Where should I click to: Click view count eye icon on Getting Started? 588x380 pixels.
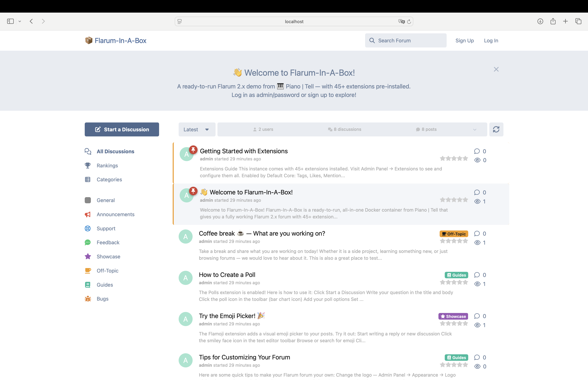click(x=477, y=160)
